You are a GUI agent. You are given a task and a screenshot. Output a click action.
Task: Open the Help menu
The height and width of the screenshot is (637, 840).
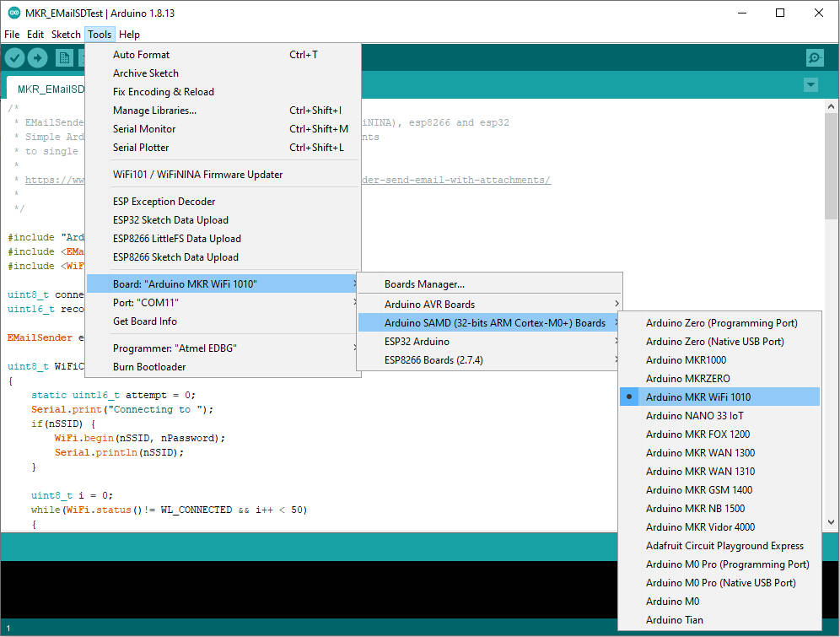click(x=129, y=35)
